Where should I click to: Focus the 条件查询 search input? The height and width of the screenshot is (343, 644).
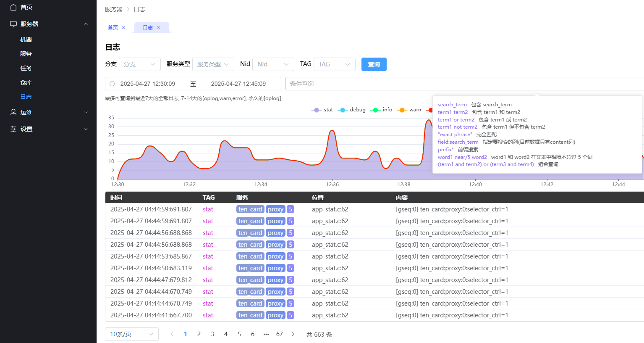coord(465,84)
